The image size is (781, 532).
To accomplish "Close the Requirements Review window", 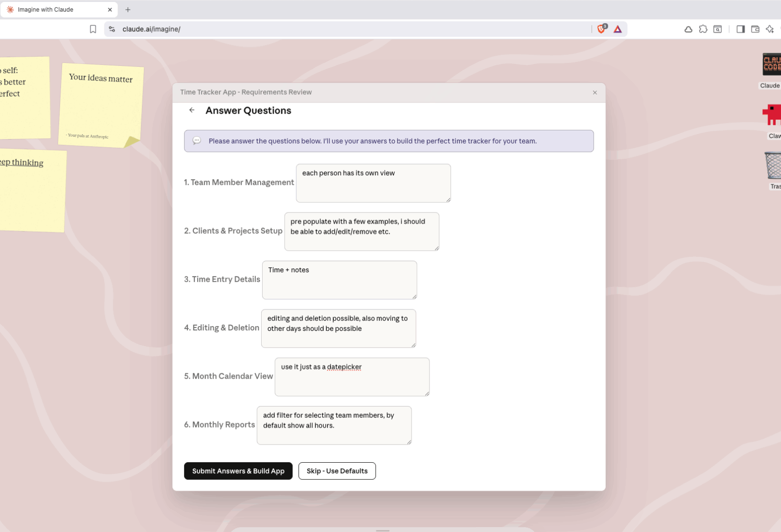I will [595, 93].
